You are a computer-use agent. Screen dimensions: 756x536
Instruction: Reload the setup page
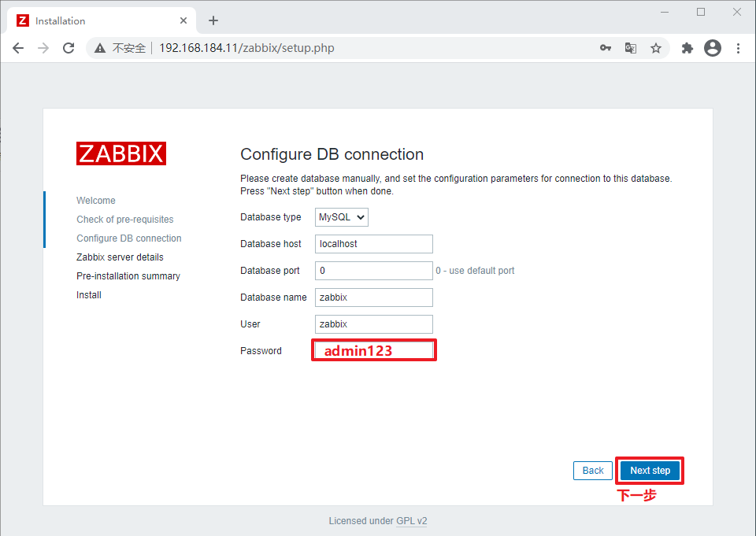coord(69,48)
